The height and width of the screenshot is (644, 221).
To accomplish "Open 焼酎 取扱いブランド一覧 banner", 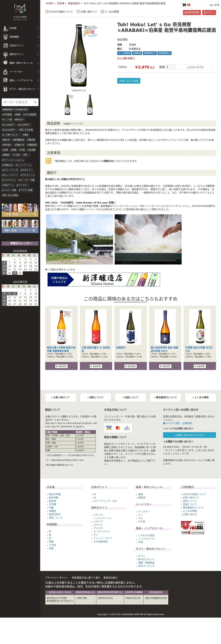I will pos(20,227).
